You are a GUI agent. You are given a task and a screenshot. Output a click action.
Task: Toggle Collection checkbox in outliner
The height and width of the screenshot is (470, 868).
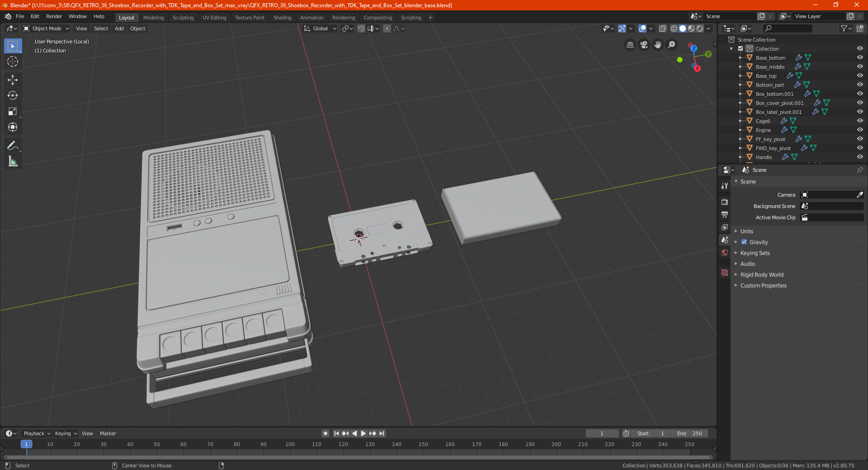(741, 48)
